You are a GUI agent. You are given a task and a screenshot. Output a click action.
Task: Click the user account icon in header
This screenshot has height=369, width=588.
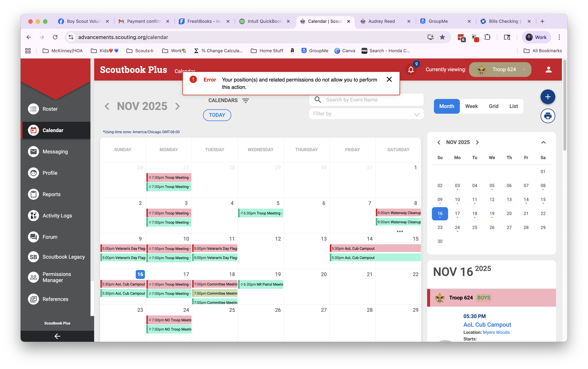point(548,70)
